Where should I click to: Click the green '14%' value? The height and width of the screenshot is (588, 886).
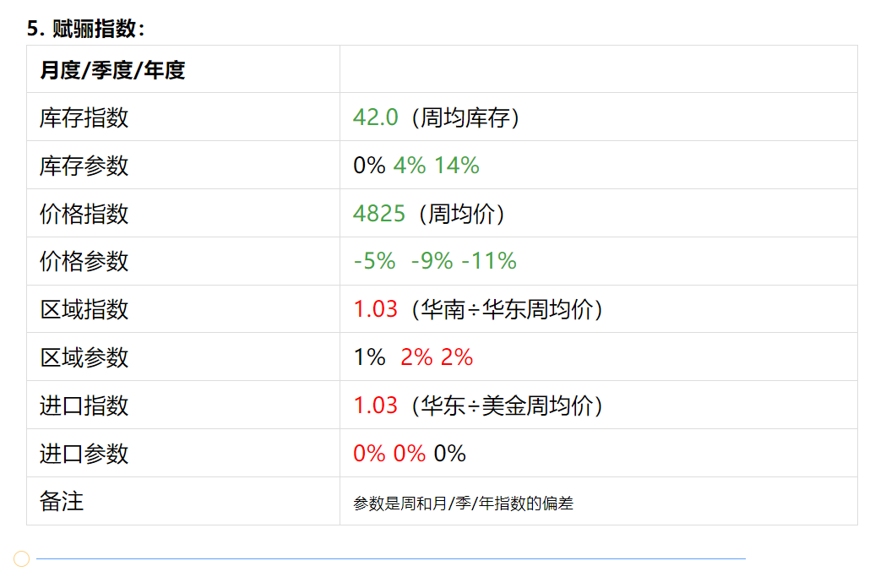point(457,166)
